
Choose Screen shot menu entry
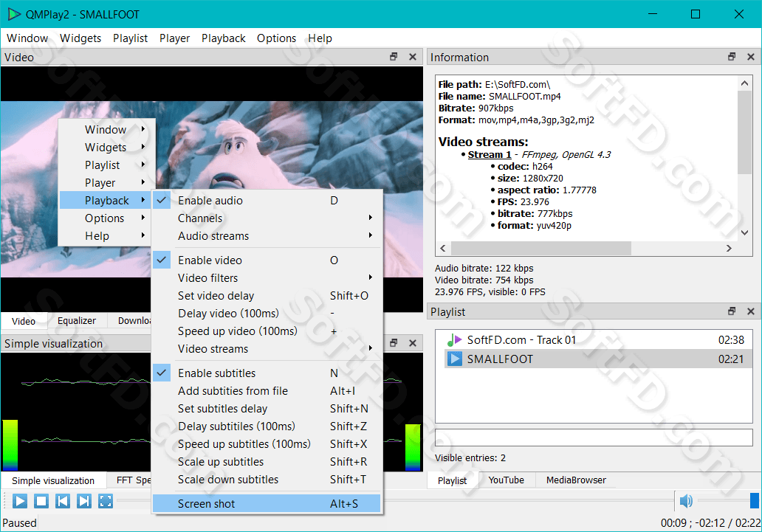point(267,503)
